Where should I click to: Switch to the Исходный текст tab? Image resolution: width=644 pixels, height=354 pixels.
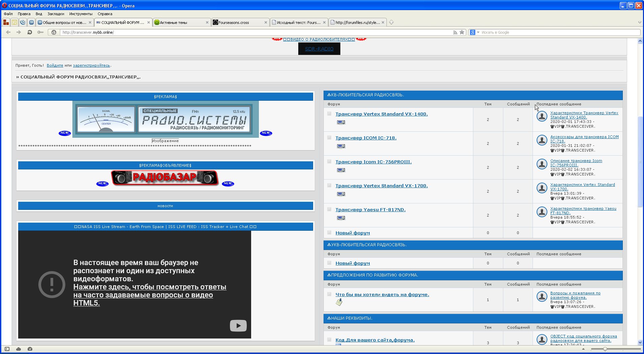click(x=299, y=23)
